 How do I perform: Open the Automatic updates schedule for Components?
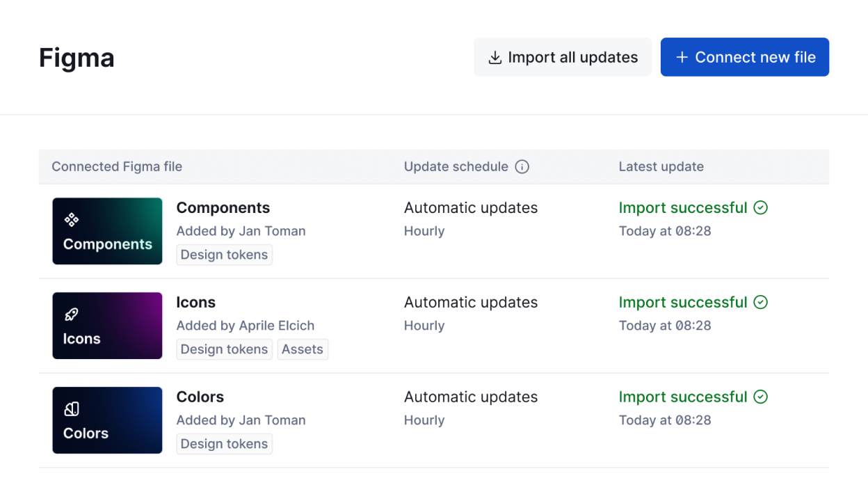pyautogui.click(x=471, y=207)
